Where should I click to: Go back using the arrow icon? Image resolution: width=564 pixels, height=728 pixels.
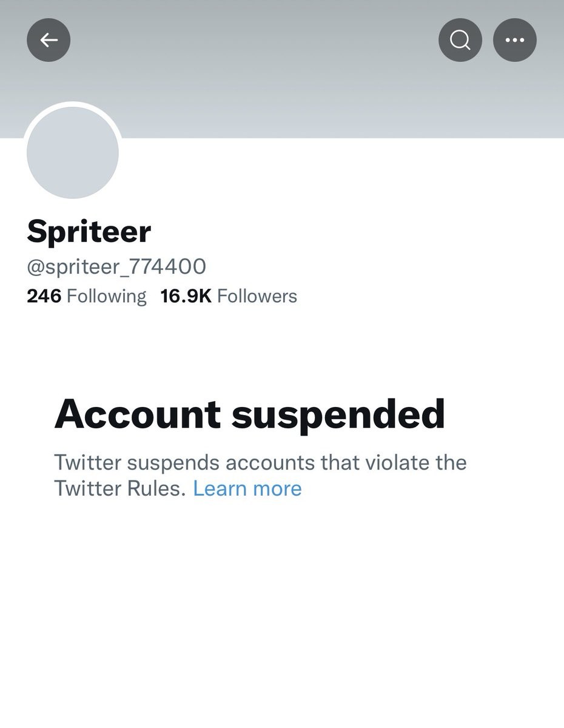tap(49, 40)
